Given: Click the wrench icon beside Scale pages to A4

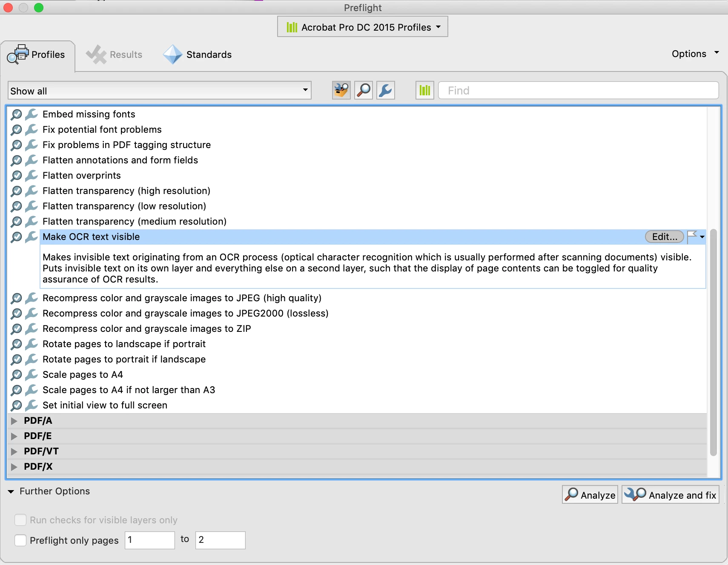Looking at the screenshot, I should tap(32, 375).
